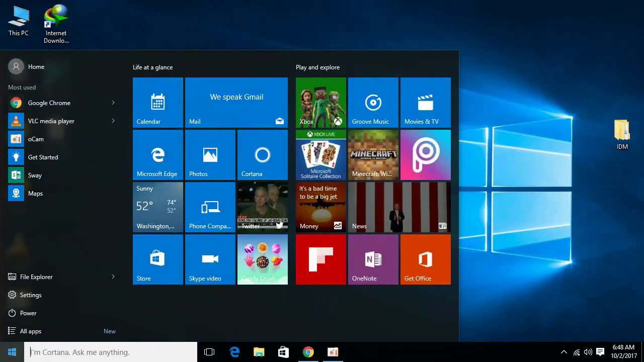This screenshot has height=362, width=644.
Task: Open Task View on the taskbar
Action: 209,352
